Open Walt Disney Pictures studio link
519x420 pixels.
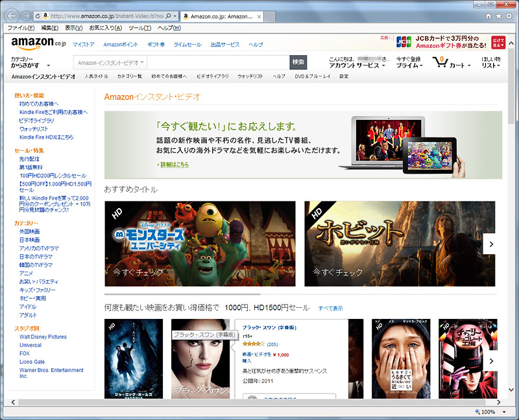pyautogui.click(x=43, y=336)
